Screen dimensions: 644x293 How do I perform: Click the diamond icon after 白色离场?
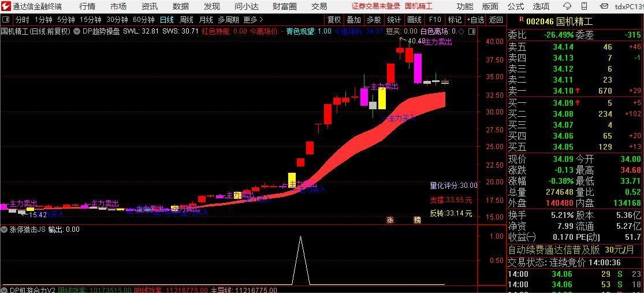pyautogui.click(x=461, y=31)
